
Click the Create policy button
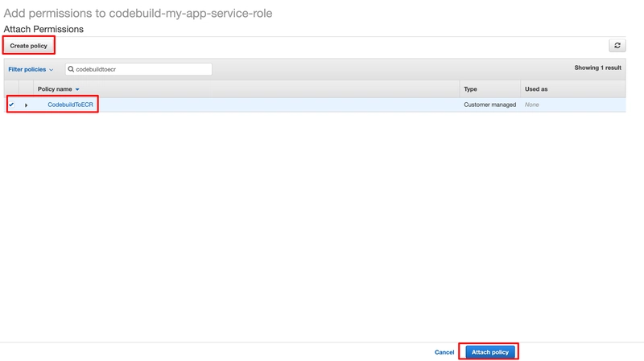[x=29, y=46]
